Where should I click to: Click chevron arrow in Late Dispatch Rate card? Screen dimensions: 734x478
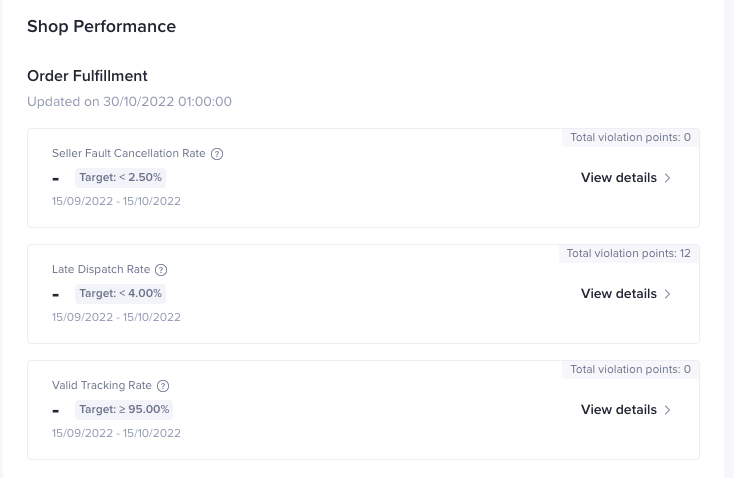[x=668, y=294]
